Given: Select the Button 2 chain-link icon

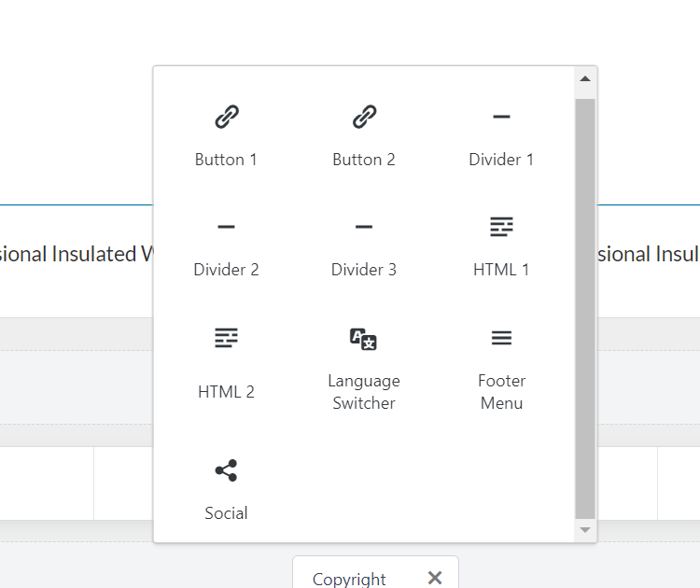Looking at the screenshot, I should coord(364,117).
